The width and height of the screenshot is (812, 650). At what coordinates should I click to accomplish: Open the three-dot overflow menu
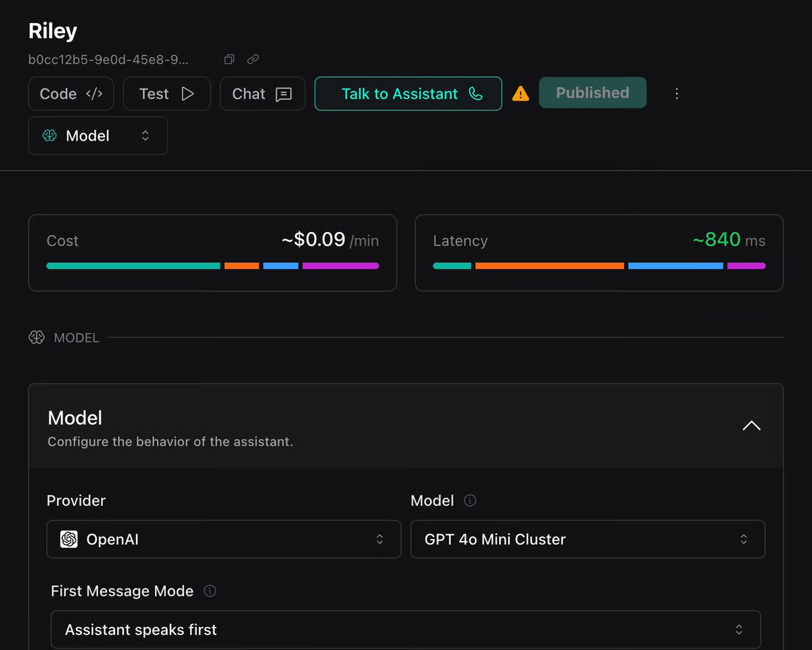click(677, 94)
